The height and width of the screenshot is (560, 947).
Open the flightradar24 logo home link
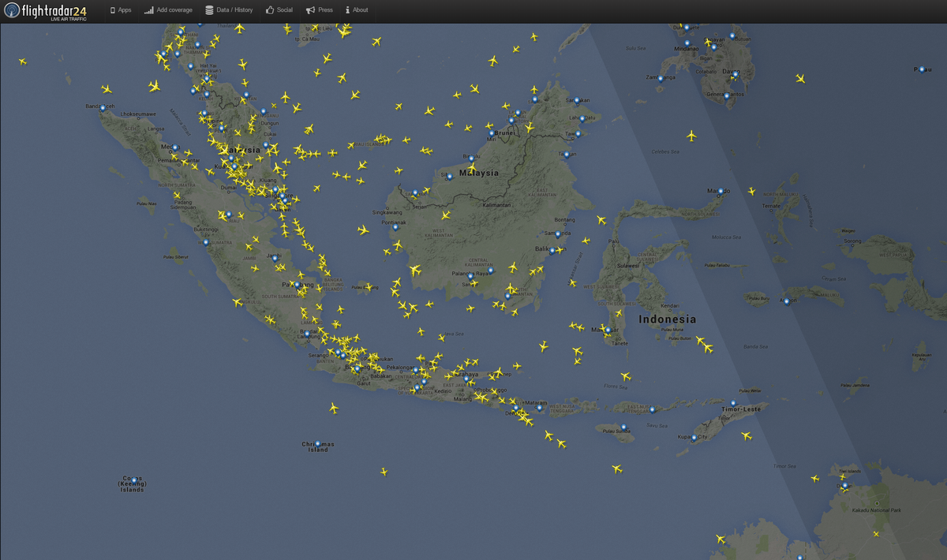coord(44,11)
